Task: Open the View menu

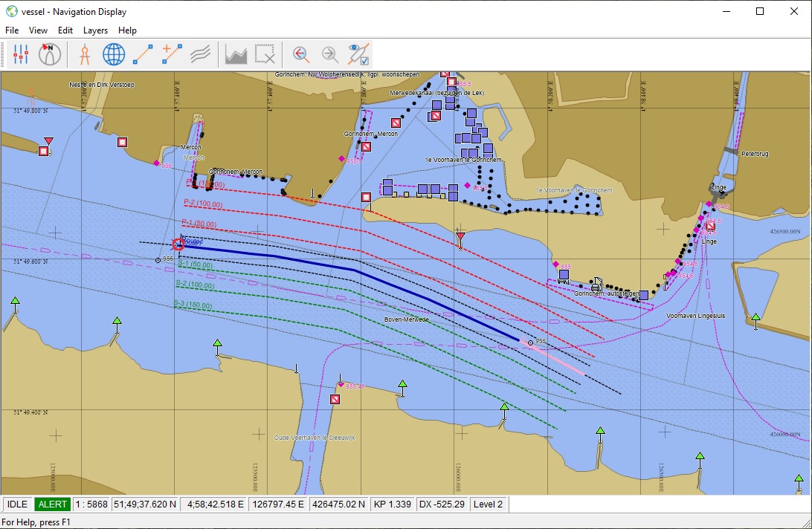Action: click(x=38, y=30)
